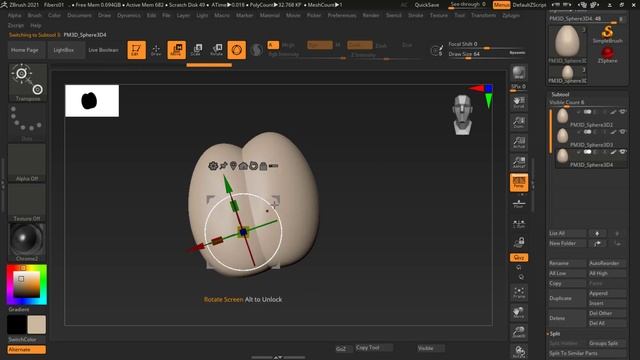Click the Rename subtool button

567,263
